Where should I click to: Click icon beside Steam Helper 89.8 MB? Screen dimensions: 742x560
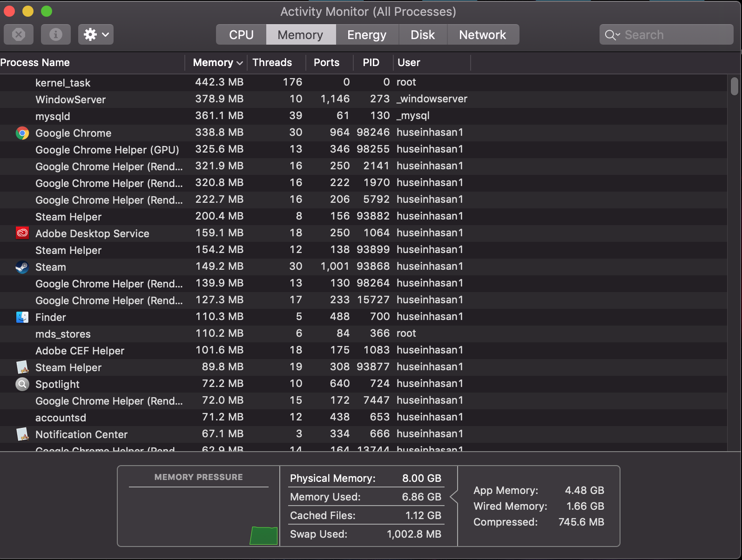[22, 367]
